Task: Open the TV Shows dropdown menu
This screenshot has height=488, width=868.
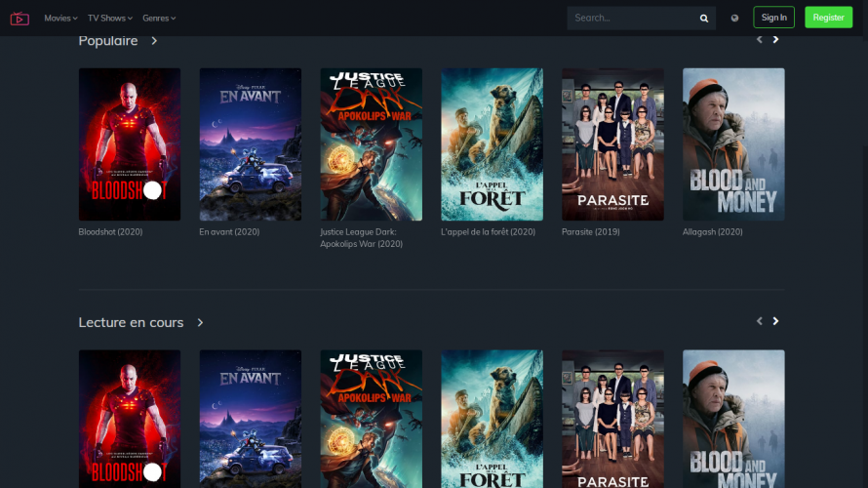Action: click(x=110, y=19)
